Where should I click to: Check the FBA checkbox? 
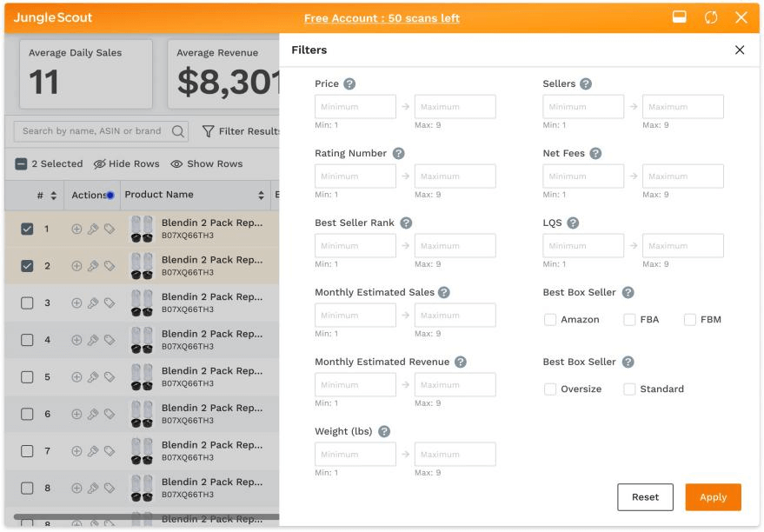[629, 320]
